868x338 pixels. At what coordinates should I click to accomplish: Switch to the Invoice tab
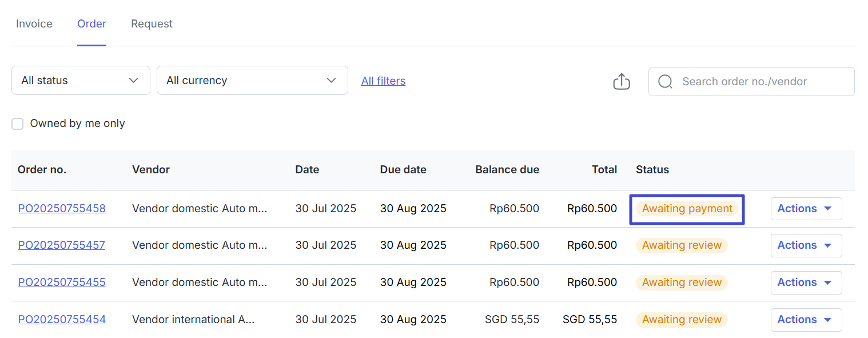[34, 24]
